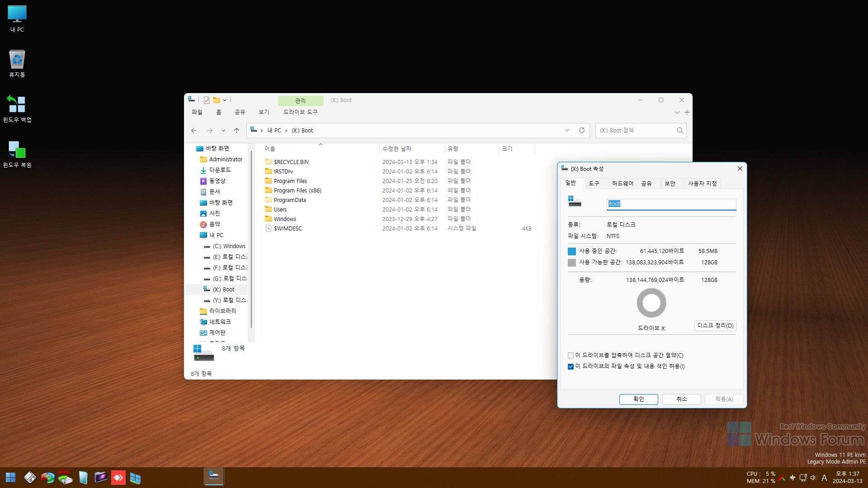Screen dimensions: 868x488
Task: Click the search magnifier icon in Explorer
Action: pos(680,131)
